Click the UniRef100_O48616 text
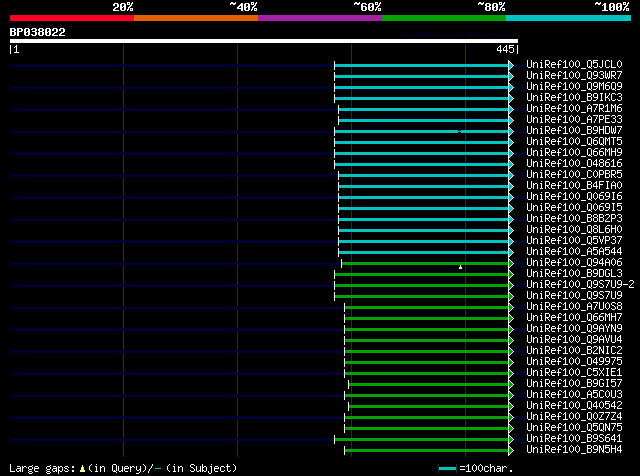 (574, 164)
